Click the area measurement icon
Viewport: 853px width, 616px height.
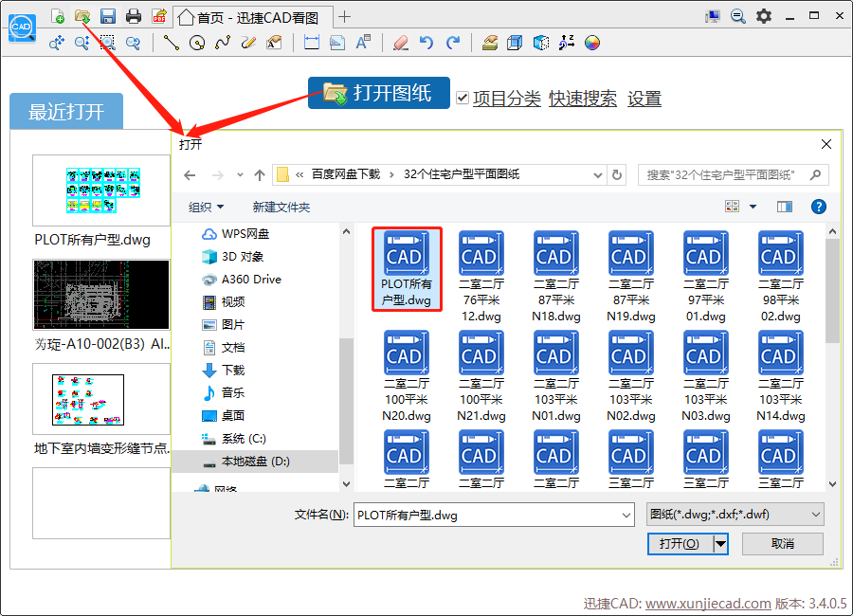click(337, 43)
